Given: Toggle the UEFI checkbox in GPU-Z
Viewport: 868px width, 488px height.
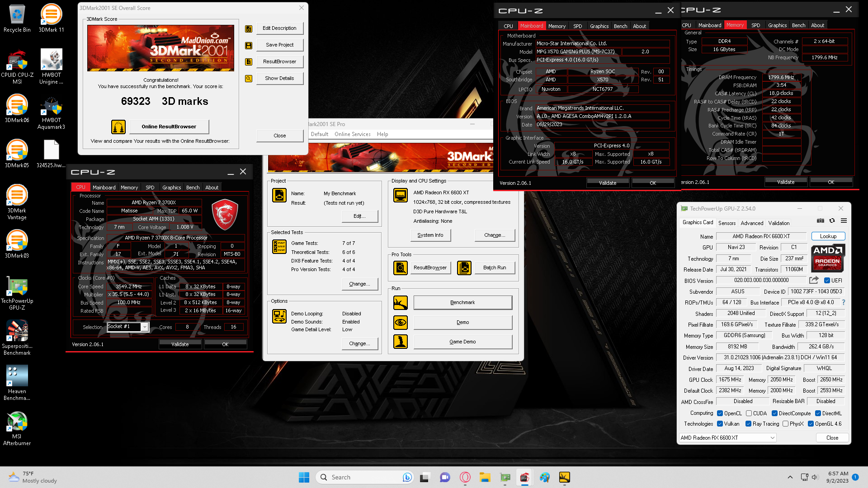Looking at the screenshot, I should 827,281.
